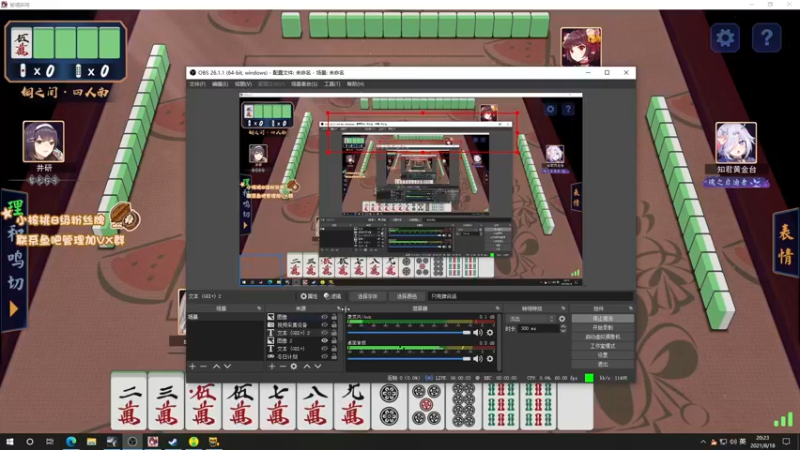Toggle lock on 图像 source

(334, 317)
